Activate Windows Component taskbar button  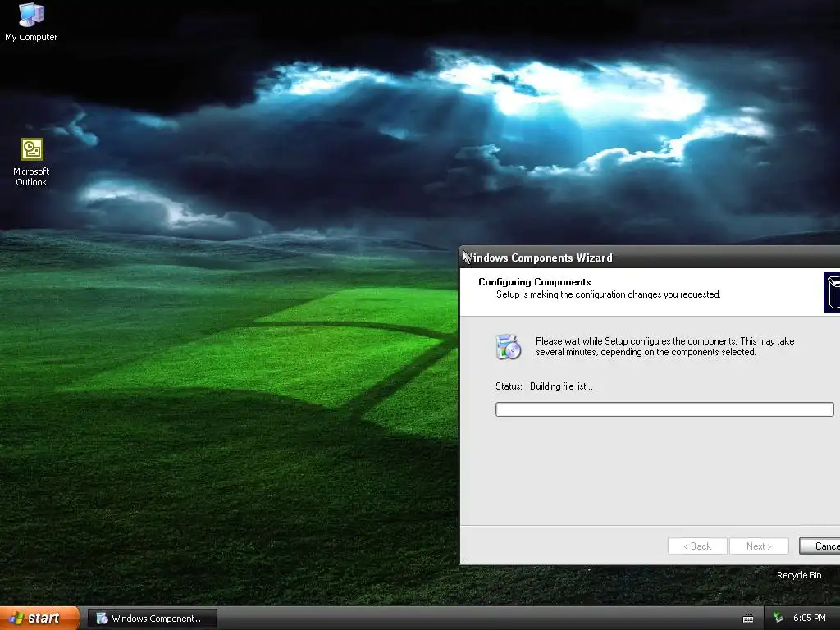pos(153,619)
